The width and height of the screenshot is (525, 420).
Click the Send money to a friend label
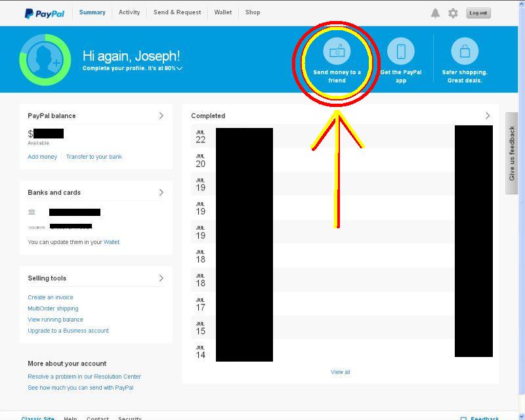pos(337,76)
